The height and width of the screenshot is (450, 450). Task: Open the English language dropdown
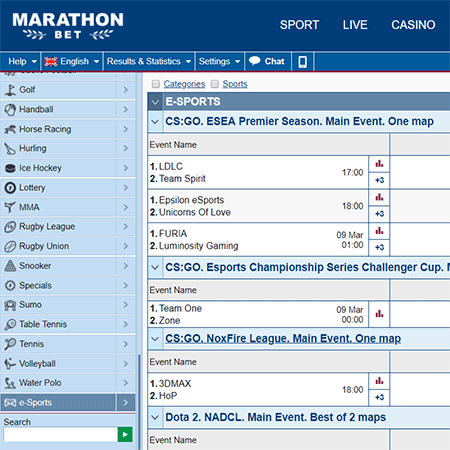click(71, 61)
